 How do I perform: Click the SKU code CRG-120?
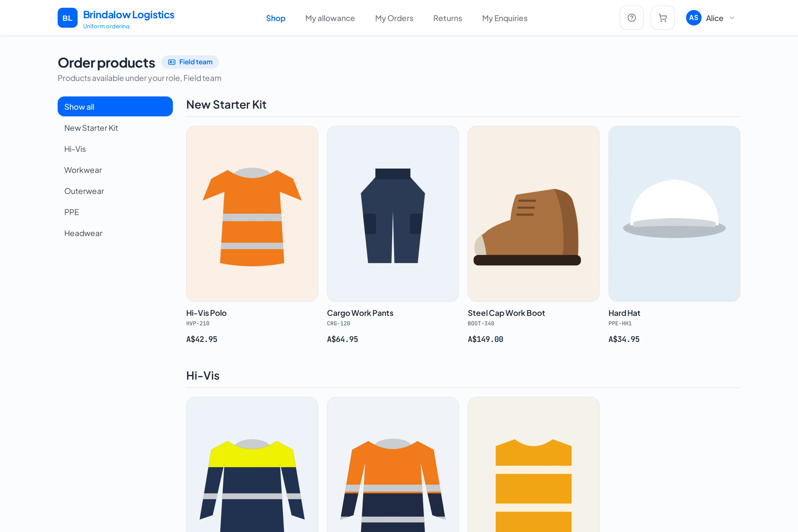338,323
